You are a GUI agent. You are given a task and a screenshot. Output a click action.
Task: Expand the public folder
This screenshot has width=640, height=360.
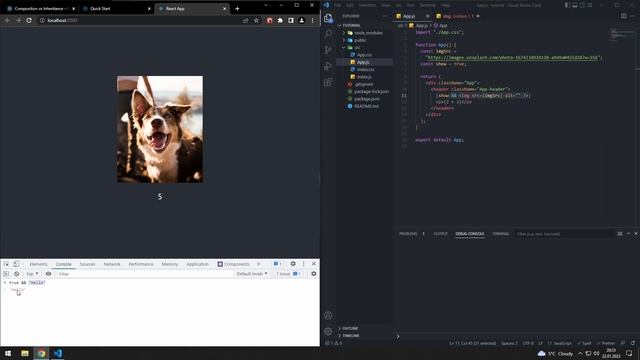click(357, 40)
